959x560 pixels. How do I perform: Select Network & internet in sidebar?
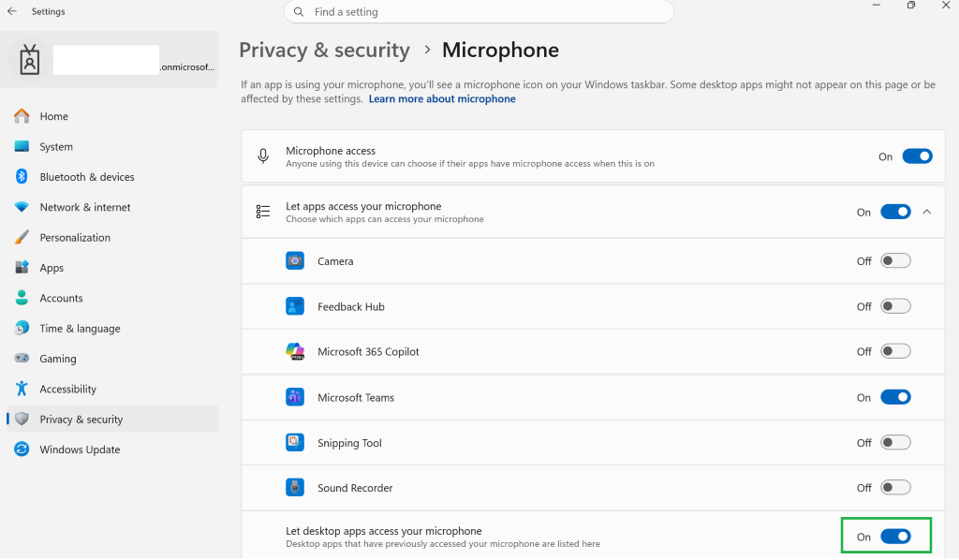(85, 207)
